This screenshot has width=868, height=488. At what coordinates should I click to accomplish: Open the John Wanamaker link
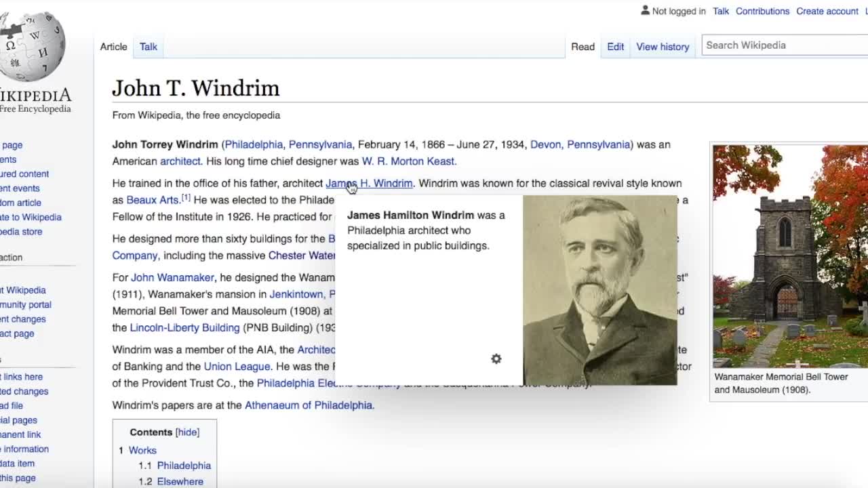(172, 277)
